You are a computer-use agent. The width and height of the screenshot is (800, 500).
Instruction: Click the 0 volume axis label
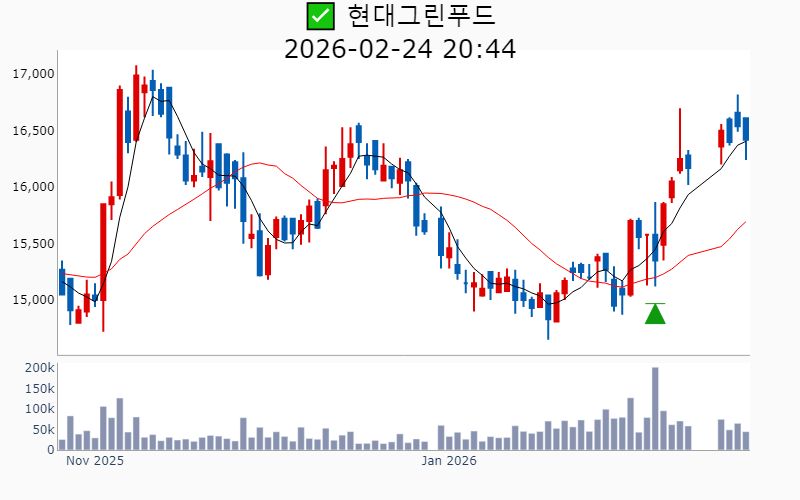50,450
